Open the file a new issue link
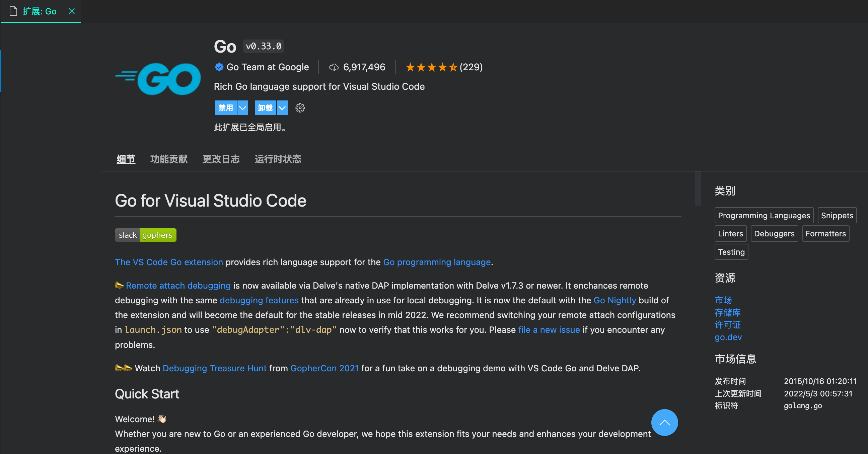Viewport: 868px width, 454px height. pos(549,330)
